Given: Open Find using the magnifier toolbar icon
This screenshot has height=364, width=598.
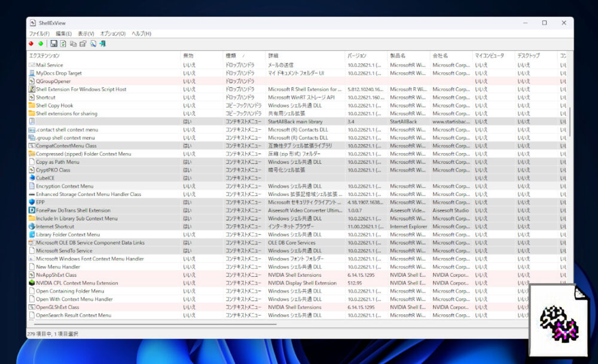Looking at the screenshot, I should (x=93, y=44).
